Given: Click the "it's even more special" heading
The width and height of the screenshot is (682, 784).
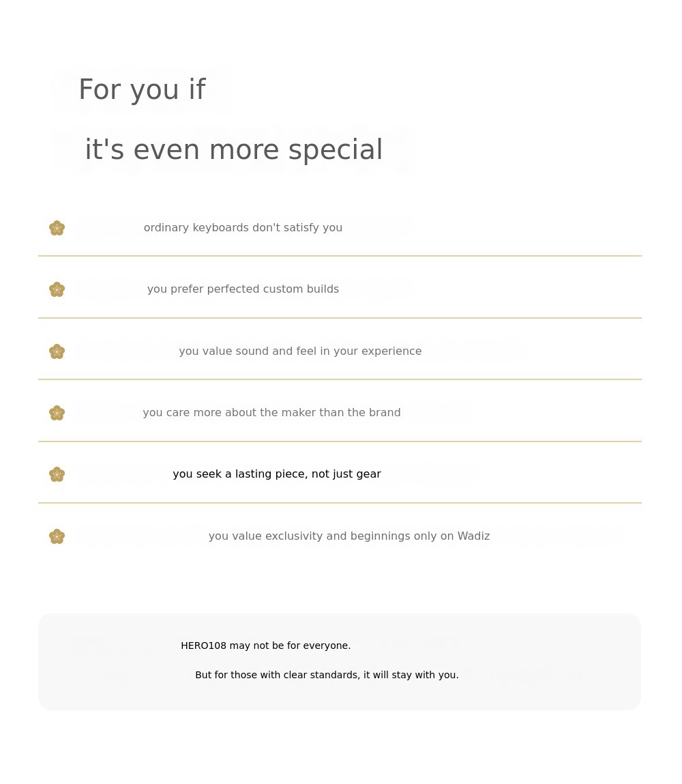Looking at the screenshot, I should point(233,150).
